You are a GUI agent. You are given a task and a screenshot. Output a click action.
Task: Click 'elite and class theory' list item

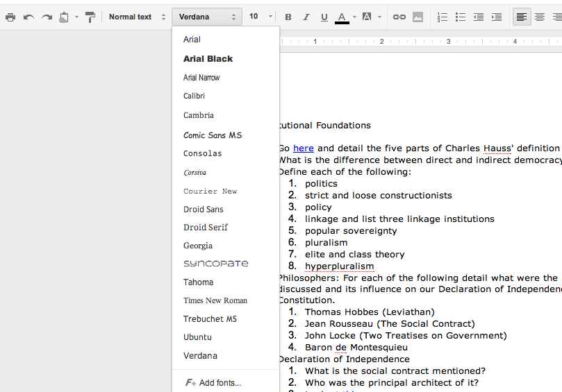[x=354, y=255]
